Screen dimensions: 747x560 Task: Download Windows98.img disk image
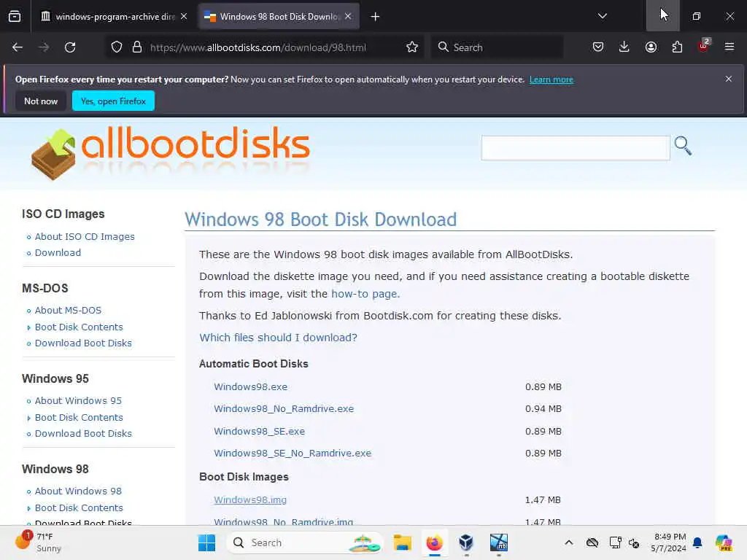[250, 500]
